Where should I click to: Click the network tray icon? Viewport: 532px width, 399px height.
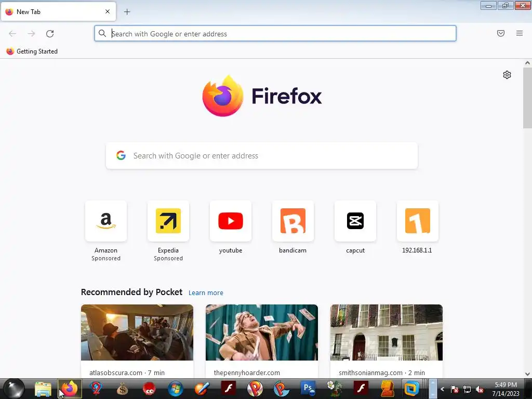tap(467, 390)
